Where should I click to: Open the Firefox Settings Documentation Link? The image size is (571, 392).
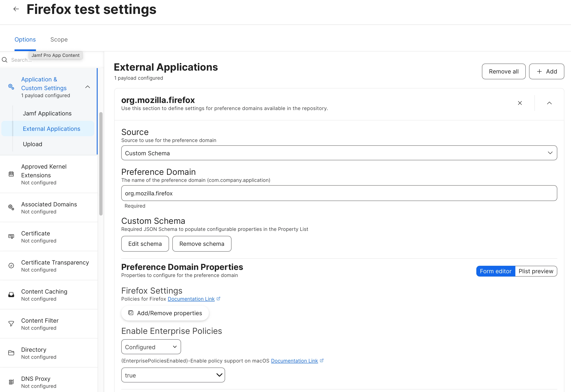pyautogui.click(x=191, y=299)
